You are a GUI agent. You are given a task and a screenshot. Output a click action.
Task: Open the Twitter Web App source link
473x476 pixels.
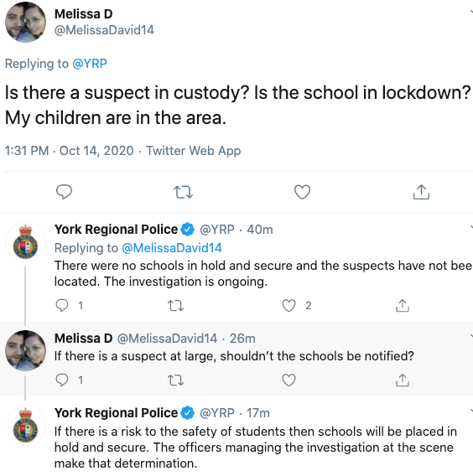point(194,151)
